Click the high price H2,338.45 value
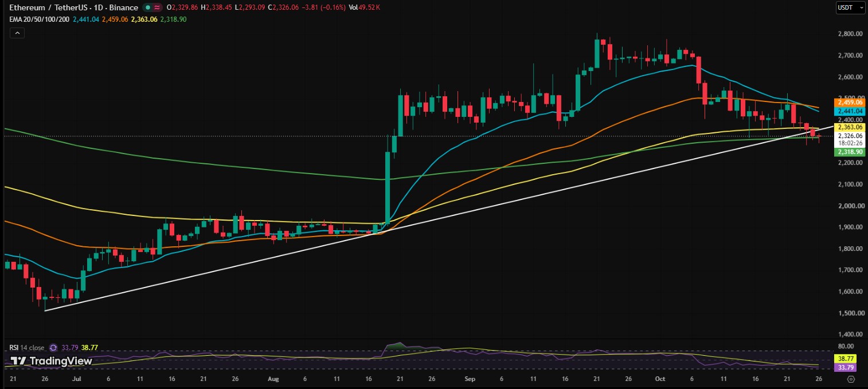868x389 pixels. [x=216, y=7]
